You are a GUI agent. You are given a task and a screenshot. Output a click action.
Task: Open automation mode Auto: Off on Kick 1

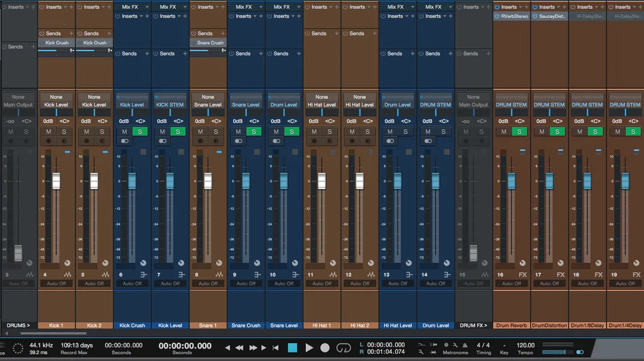[56, 284]
